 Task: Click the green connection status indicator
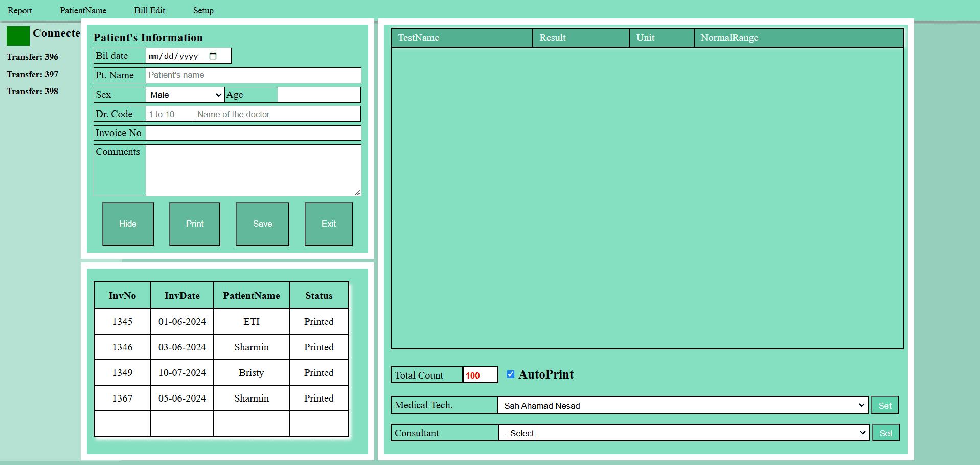point(18,36)
